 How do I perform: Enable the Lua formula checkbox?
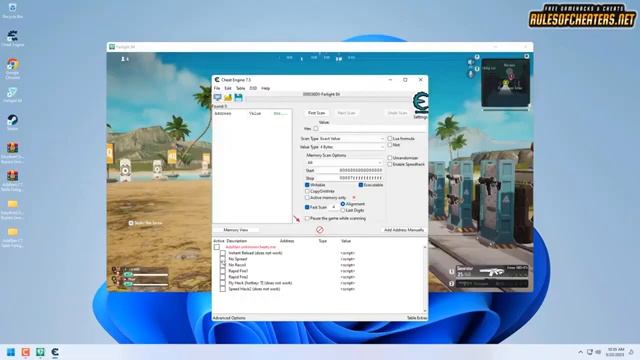[390, 139]
